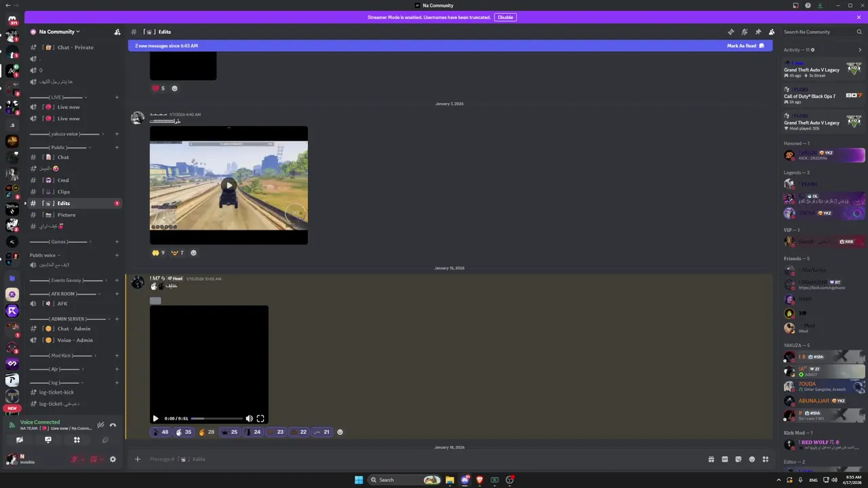Open Activities from the voice panel
The image size is (868, 488).
click(x=77, y=440)
